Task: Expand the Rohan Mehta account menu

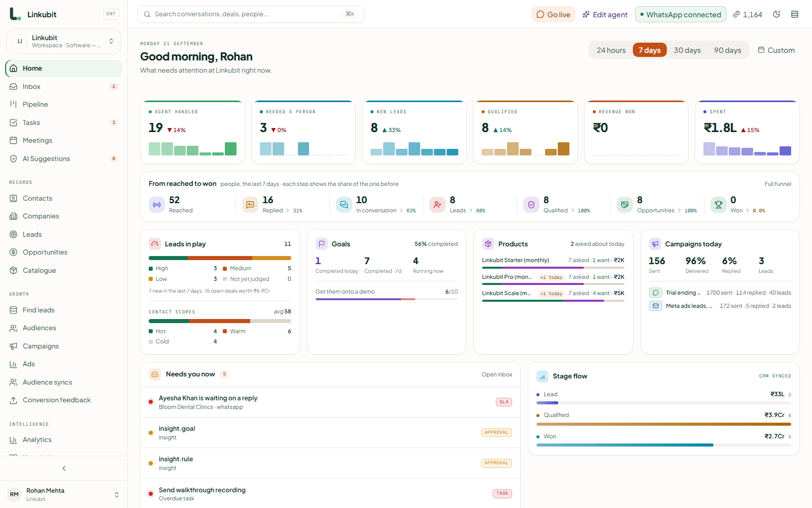Action: [63, 494]
